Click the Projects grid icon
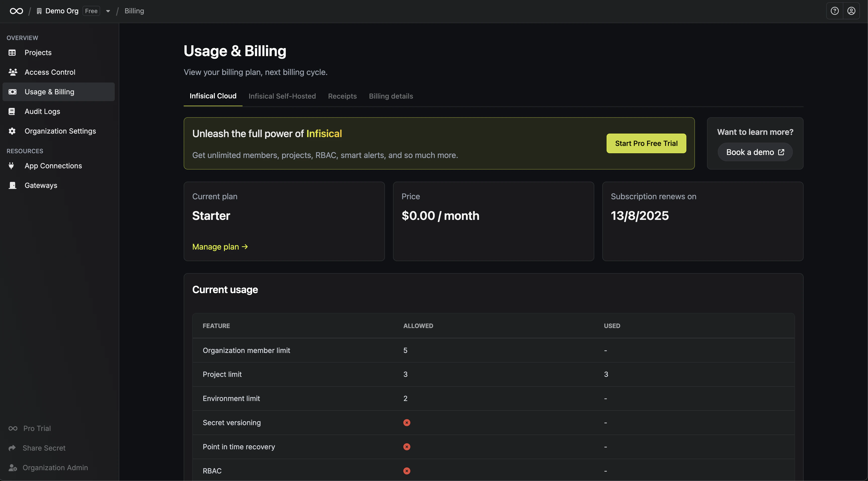The image size is (868, 481). click(x=12, y=53)
